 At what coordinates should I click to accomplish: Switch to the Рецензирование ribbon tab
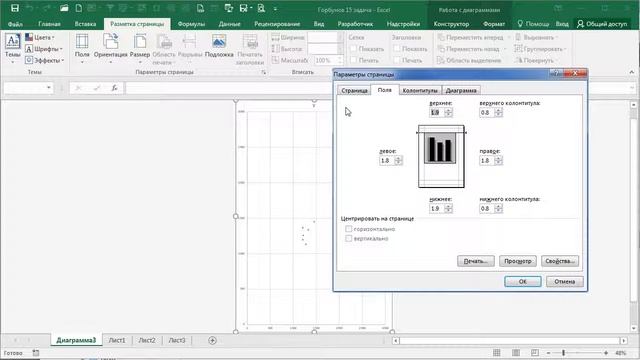[277, 24]
